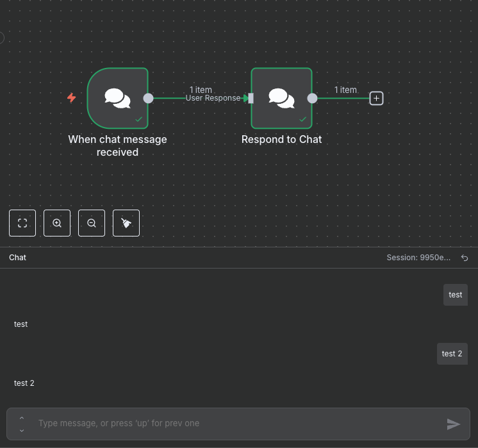This screenshot has width=478, height=448.
Task: Click the output connector of the chat trigger node
Action: 148,98
